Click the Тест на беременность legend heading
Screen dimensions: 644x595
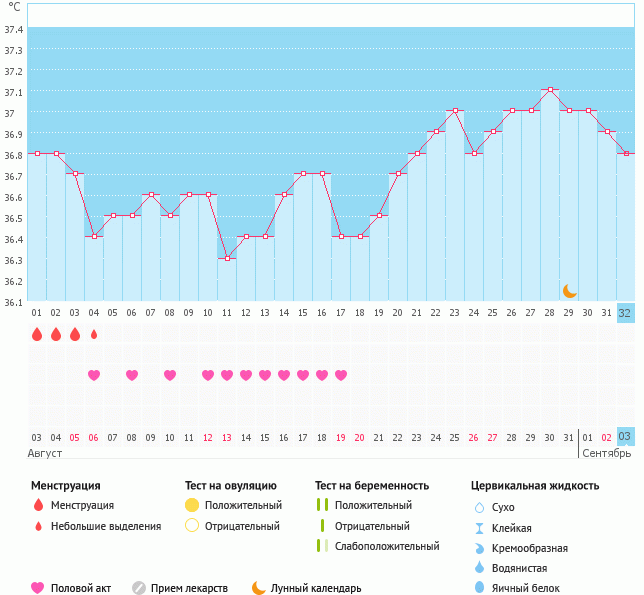(371, 485)
